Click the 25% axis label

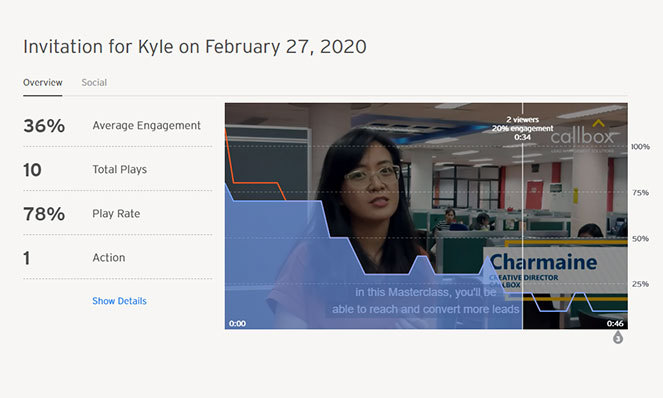(x=640, y=284)
